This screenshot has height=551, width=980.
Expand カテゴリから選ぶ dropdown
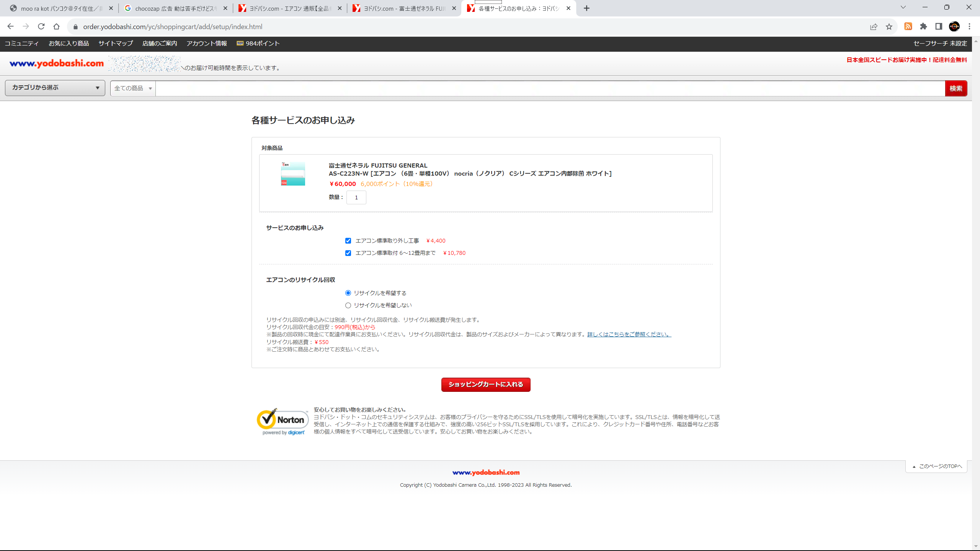[x=55, y=88]
